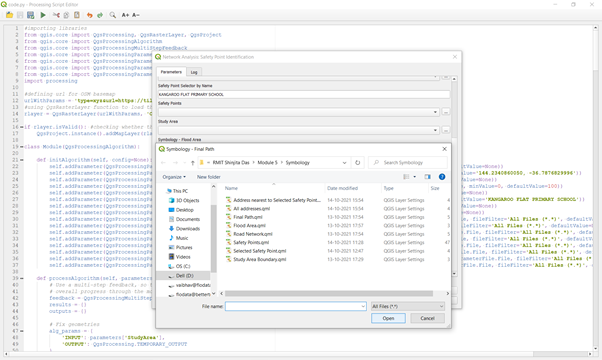Viewport: 602px width, 360px height.
Task: Sort files by Date modified column
Action: [342, 188]
